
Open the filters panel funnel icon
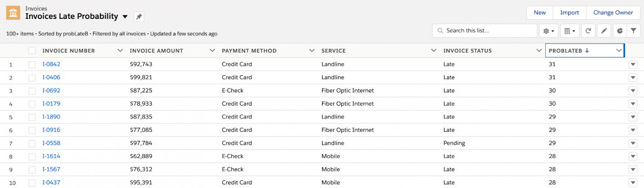click(634, 31)
